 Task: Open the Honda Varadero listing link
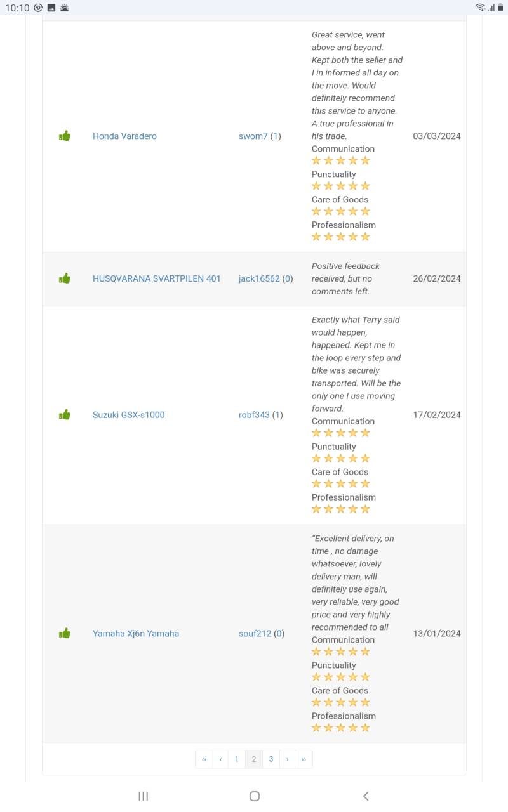click(124, 136)
